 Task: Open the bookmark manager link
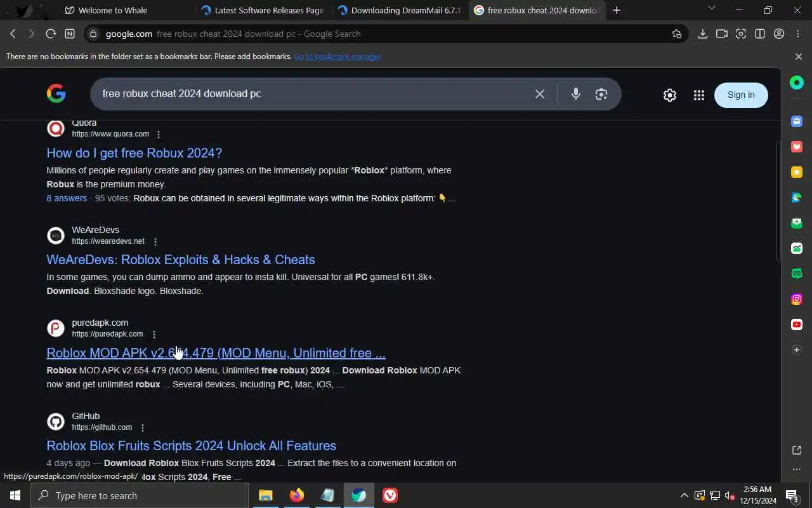(x=337, y=57)
